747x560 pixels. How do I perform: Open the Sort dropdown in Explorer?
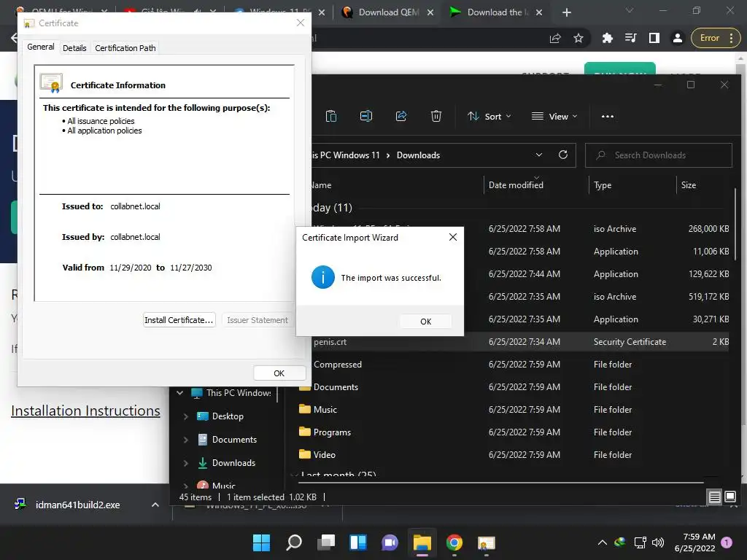click(x=489, y=116)
